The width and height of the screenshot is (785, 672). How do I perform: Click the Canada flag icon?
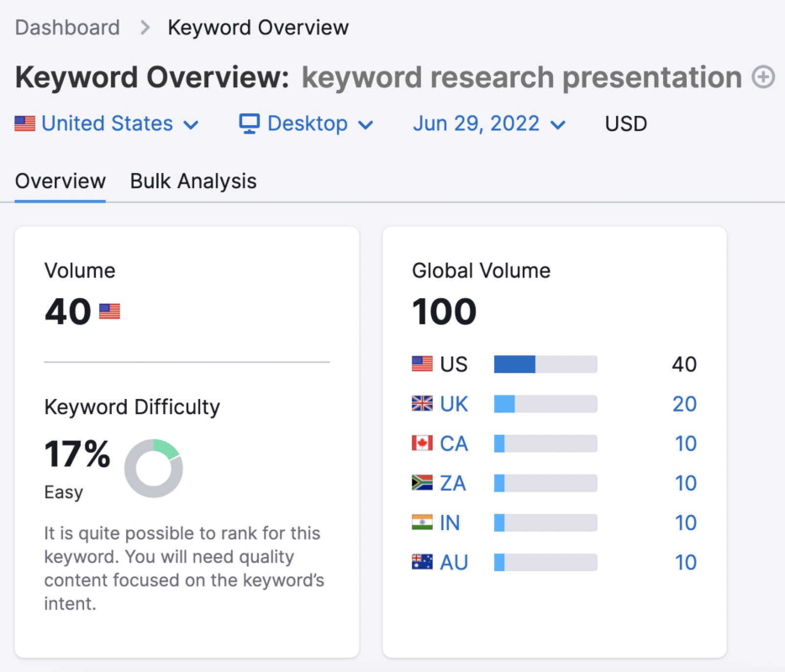point(422,443)
